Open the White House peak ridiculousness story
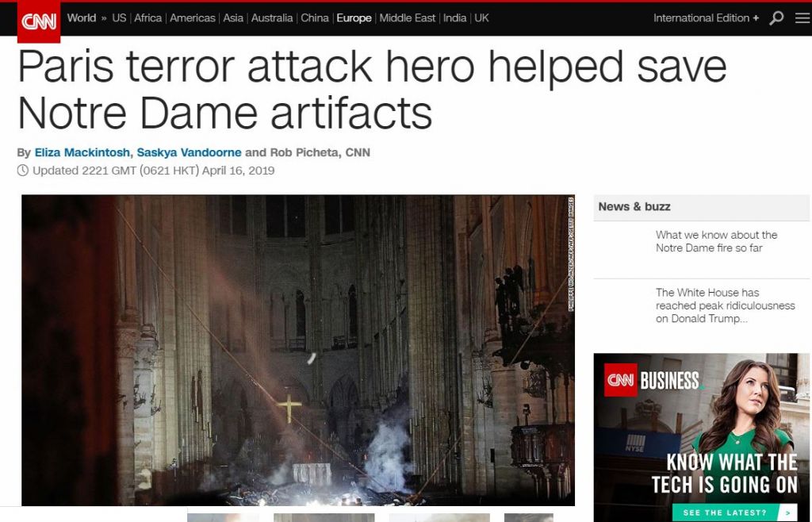 (x=725, y=305)
